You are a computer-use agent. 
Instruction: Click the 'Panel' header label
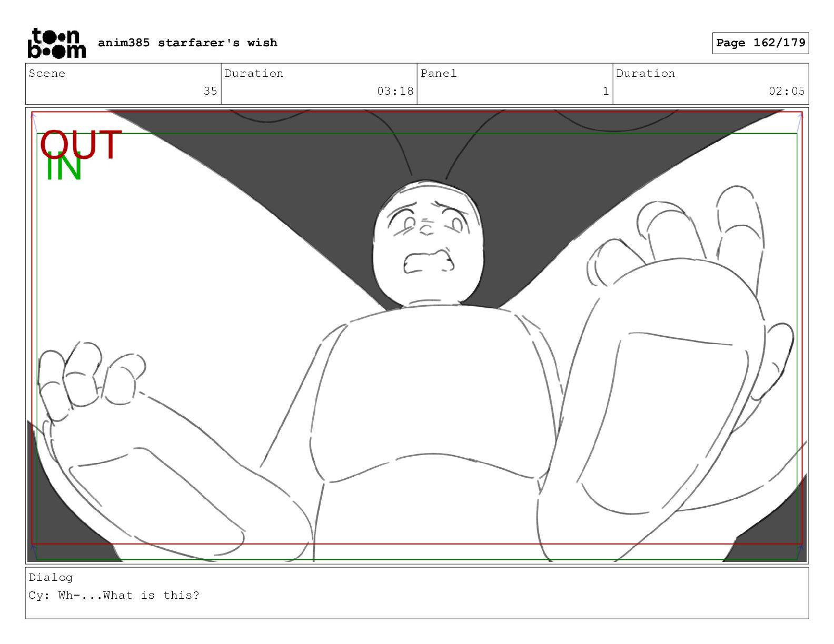coord(438,73)
